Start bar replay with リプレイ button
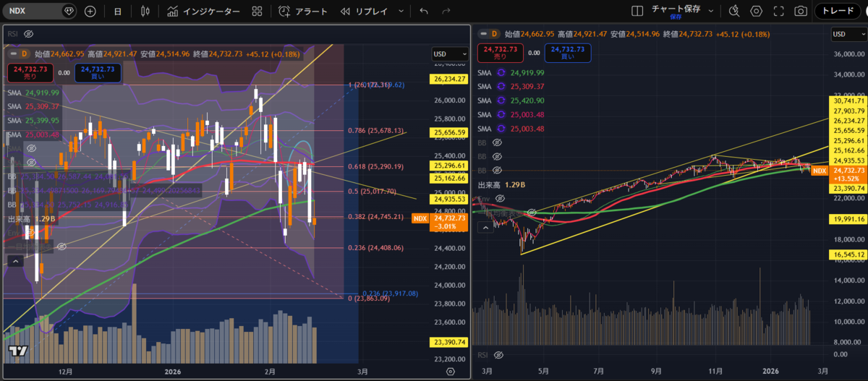Screen dimensions: 868x381 (x=365, y=12)
